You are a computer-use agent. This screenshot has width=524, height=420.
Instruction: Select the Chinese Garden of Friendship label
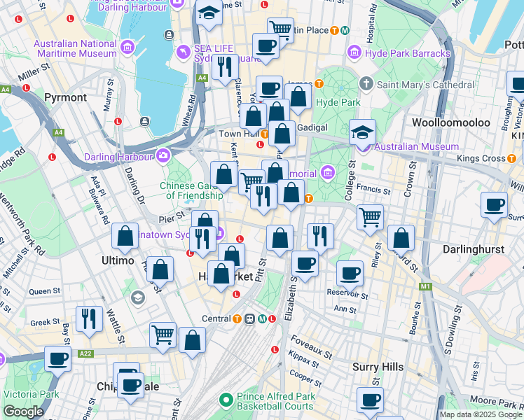[191, 190]
